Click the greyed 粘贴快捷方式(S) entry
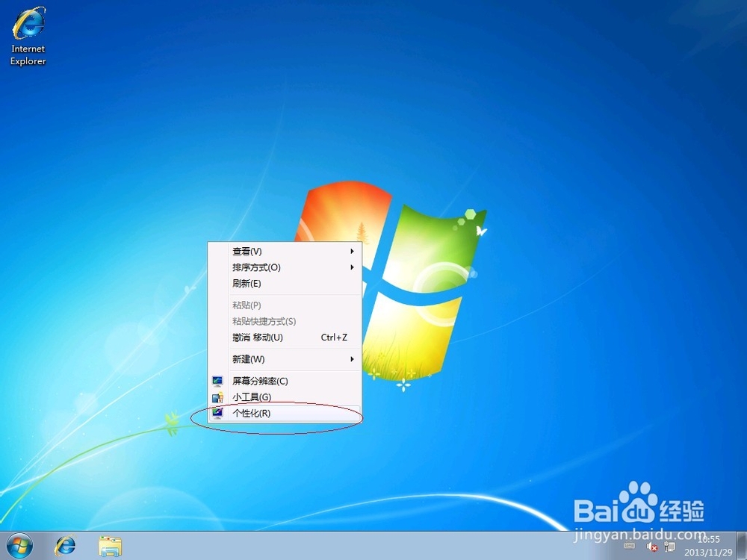Viewport: 747px width, 560px height. coord(285,321)
